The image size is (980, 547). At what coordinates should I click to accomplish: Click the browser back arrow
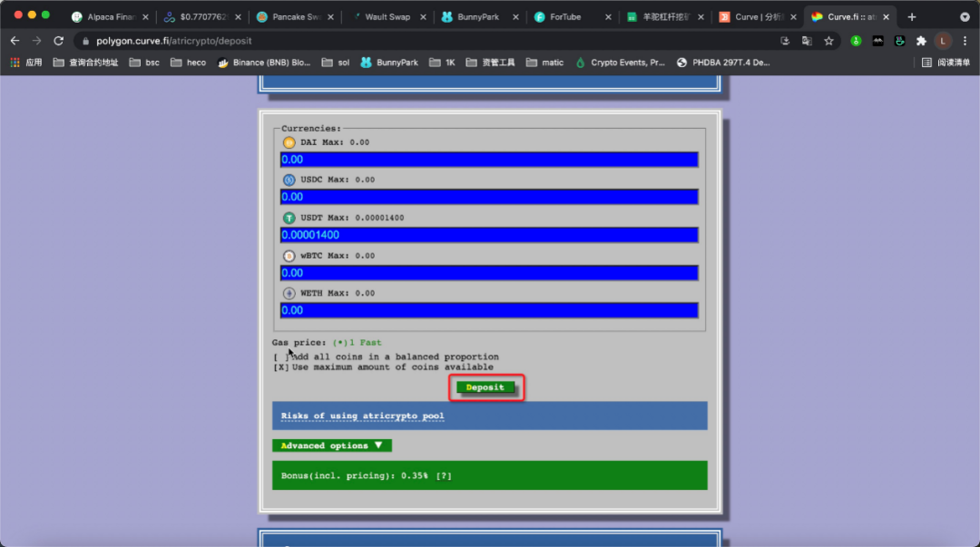coord(15,41)
